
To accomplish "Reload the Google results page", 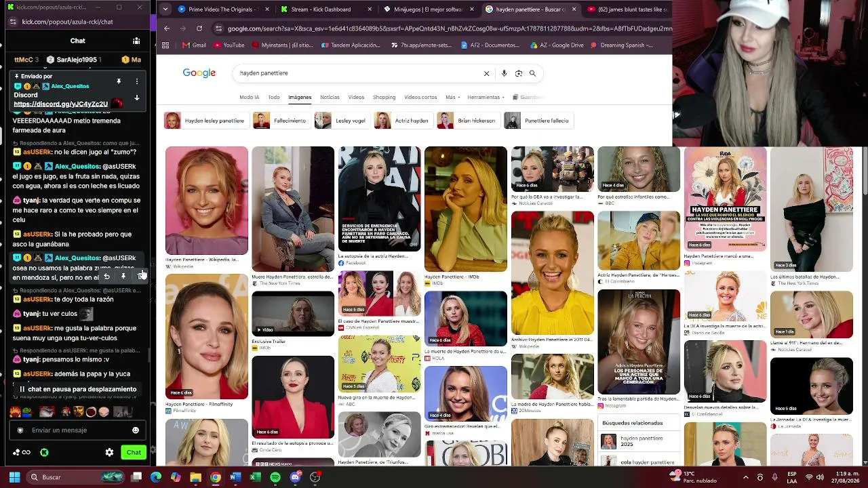I will 199,28.
